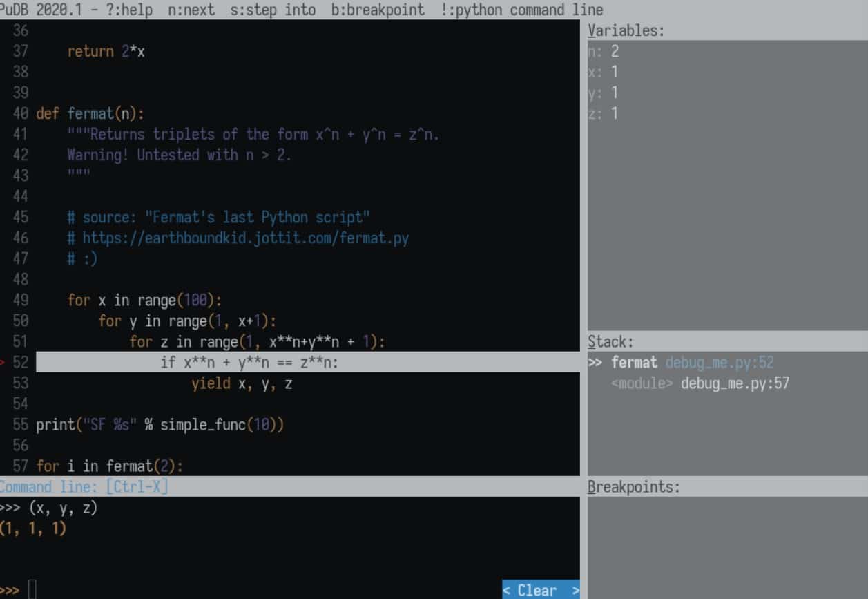Click the s:step into hint in title bar
The width and height of the screenshot is (868, 599).
click(273, 10)
